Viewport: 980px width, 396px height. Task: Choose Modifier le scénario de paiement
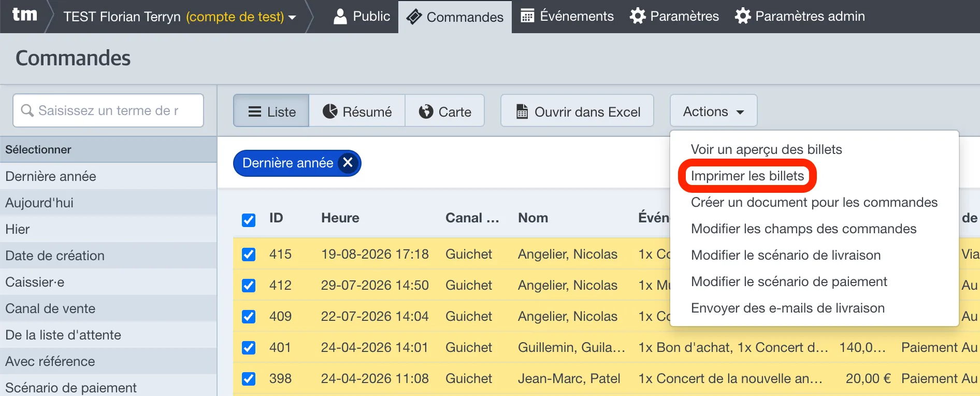(789, 281)
